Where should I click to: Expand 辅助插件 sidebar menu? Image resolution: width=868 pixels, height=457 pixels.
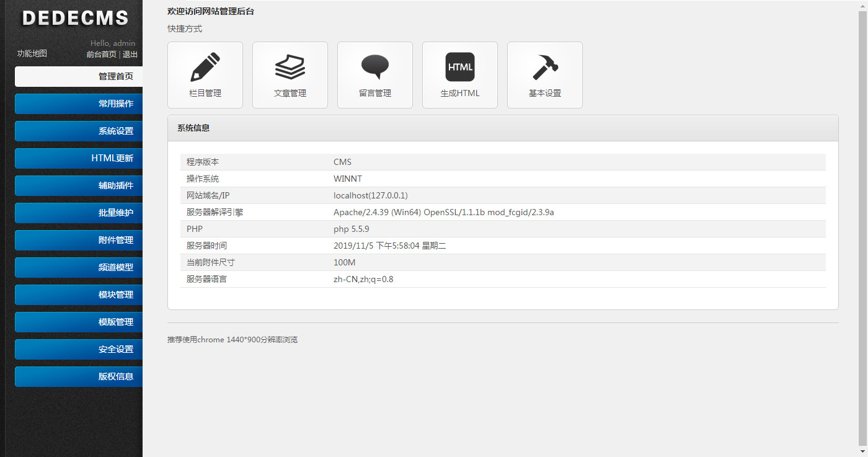pos(79,186)
